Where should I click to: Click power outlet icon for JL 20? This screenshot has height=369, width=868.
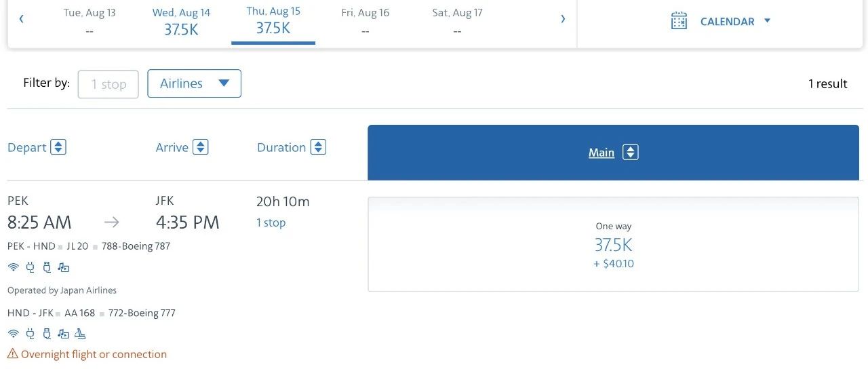pos(30,267)
